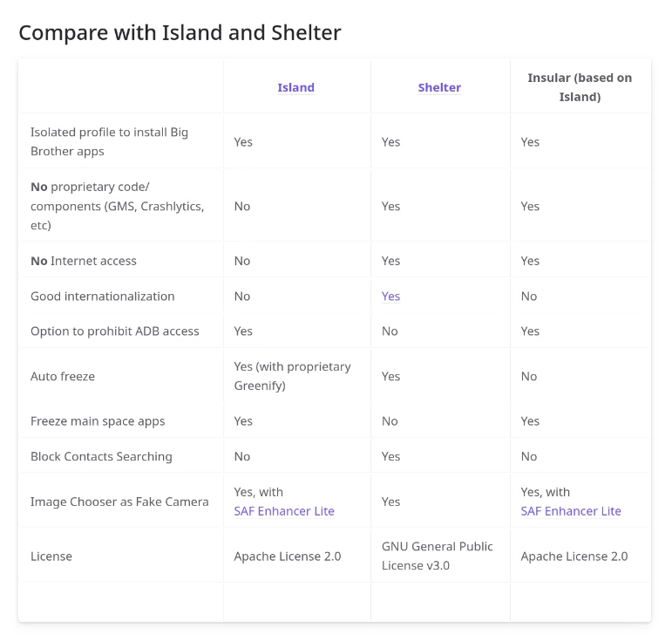The width and height of the screenshot is (672, 635).
Task: Click the Yes (with proprietary Greenify) cell
Action: pos(292,376)
